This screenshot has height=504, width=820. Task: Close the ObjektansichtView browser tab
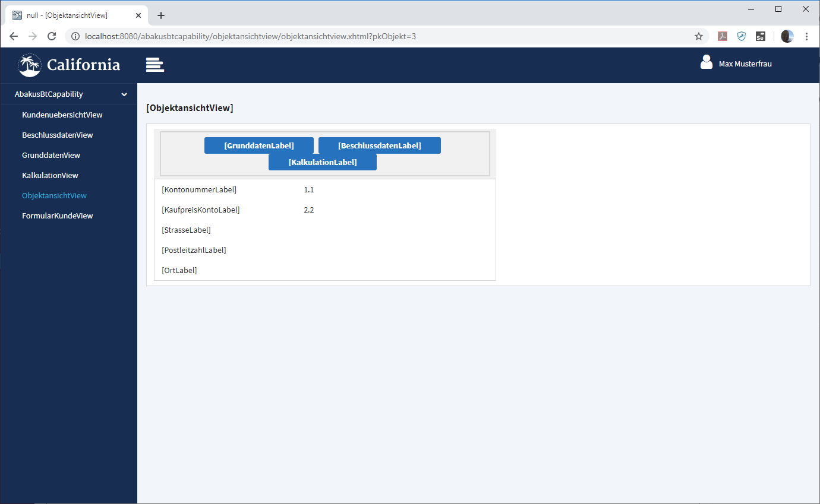click(138, 15)
